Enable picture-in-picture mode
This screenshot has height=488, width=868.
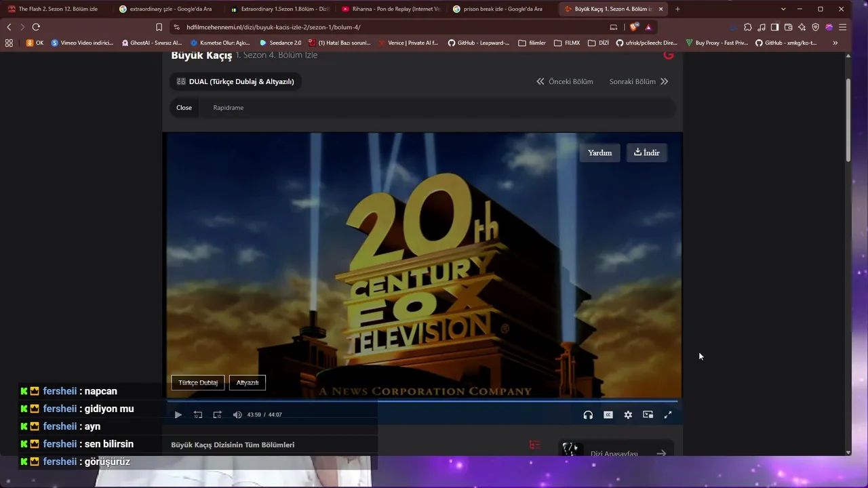click(x=648, y=415)
